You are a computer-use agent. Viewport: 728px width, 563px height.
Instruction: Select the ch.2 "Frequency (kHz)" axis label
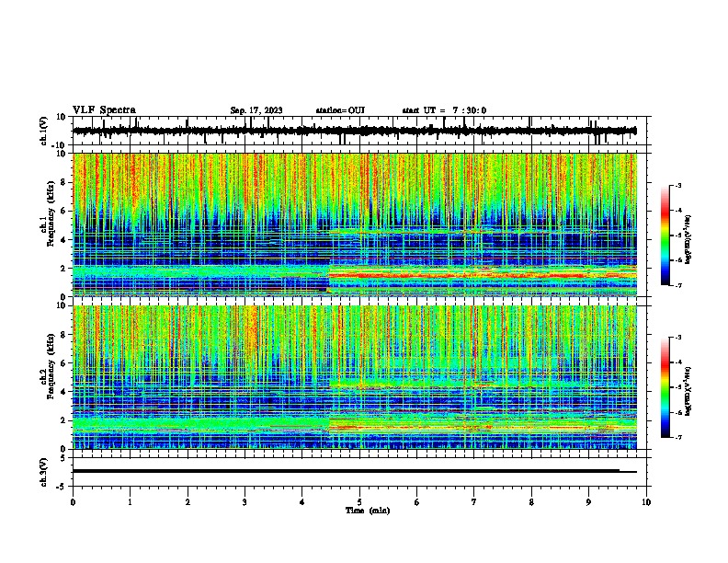51,366
